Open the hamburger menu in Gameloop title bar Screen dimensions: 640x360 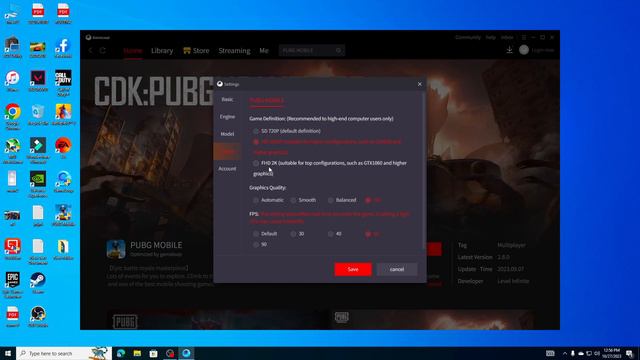[x=524, y=37]
